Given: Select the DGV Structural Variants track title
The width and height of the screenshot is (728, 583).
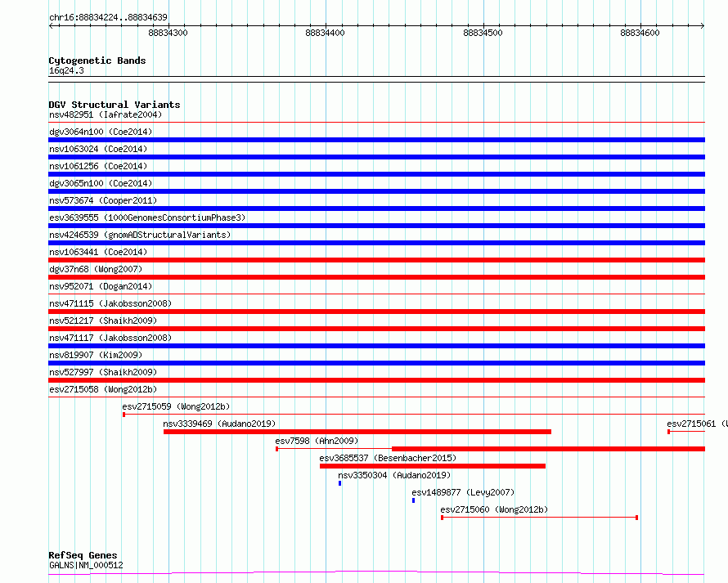Looking at the screenshot, I should coord(115,105).
